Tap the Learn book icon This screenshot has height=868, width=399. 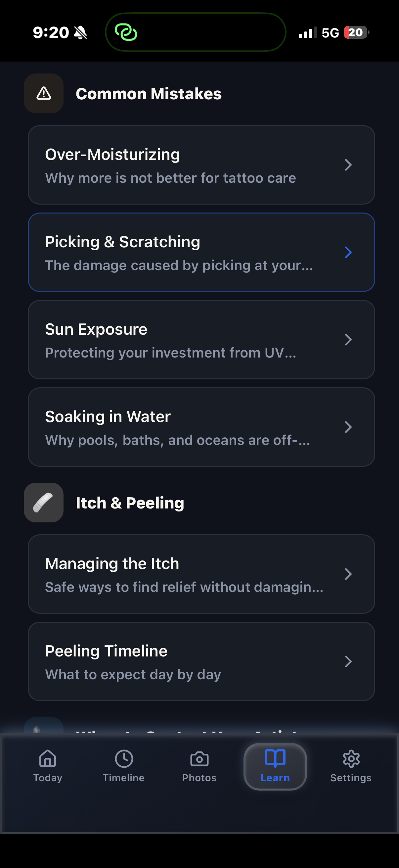coord(275,758)
